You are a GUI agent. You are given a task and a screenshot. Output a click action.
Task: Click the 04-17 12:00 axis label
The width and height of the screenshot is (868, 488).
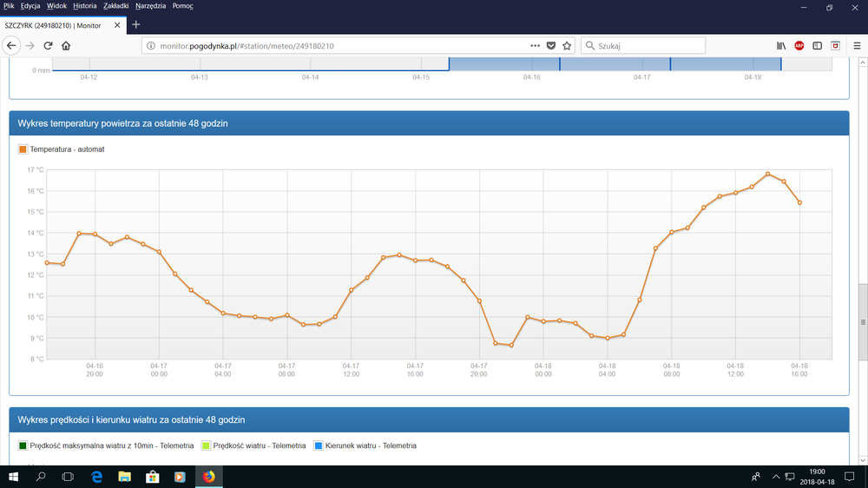point(351,370)
